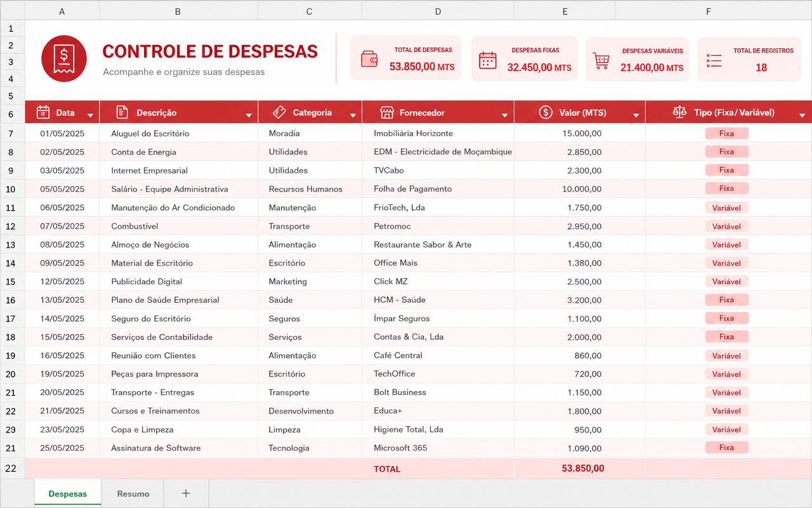Image resolution: width=812 pixels, height=508 pixels.
Task: Open the Fornecedor column filter dropdown
Action: coord(505,116)
